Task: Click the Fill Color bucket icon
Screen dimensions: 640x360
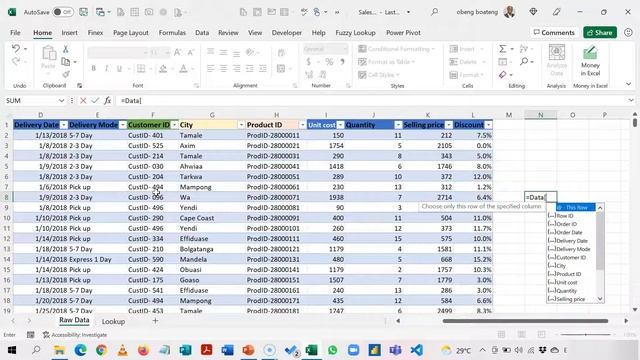Action: pyautogui.click(x=163, y=68)
